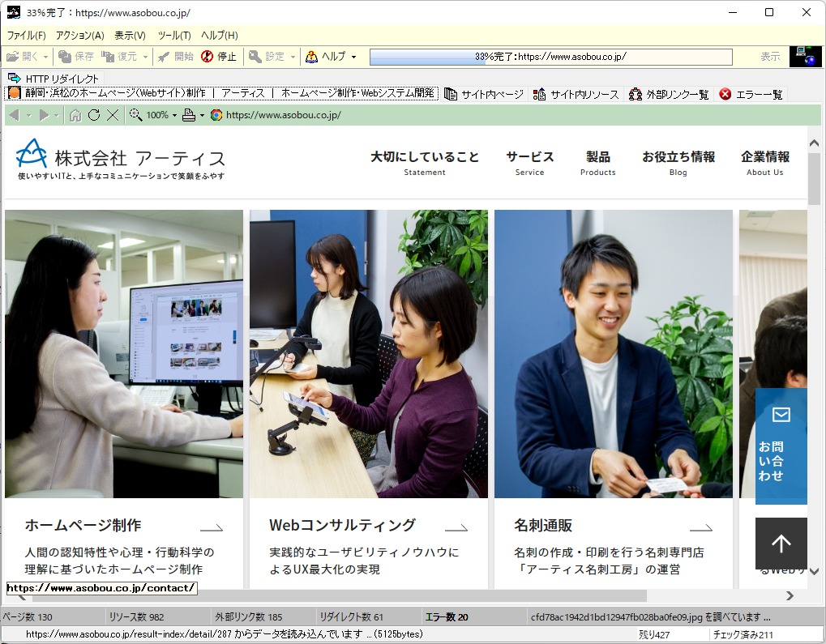Switch to the エラー一覧 tab
This screenshot has width=826, height=644.
tap(751, 94)
